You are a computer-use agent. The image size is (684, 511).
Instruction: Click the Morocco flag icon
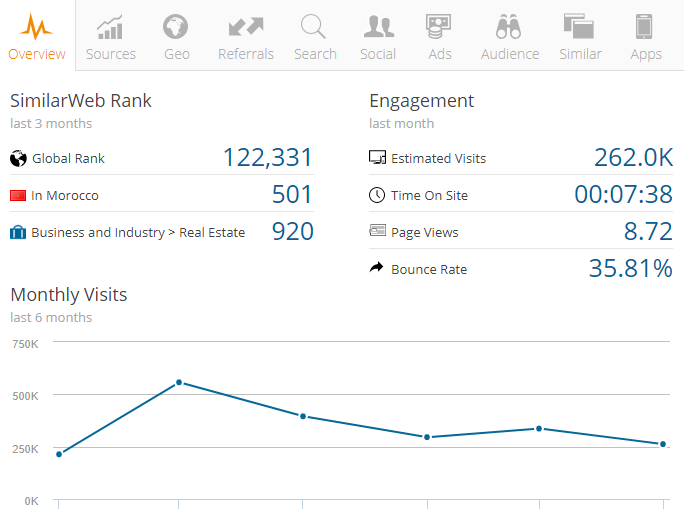point(18,196)
